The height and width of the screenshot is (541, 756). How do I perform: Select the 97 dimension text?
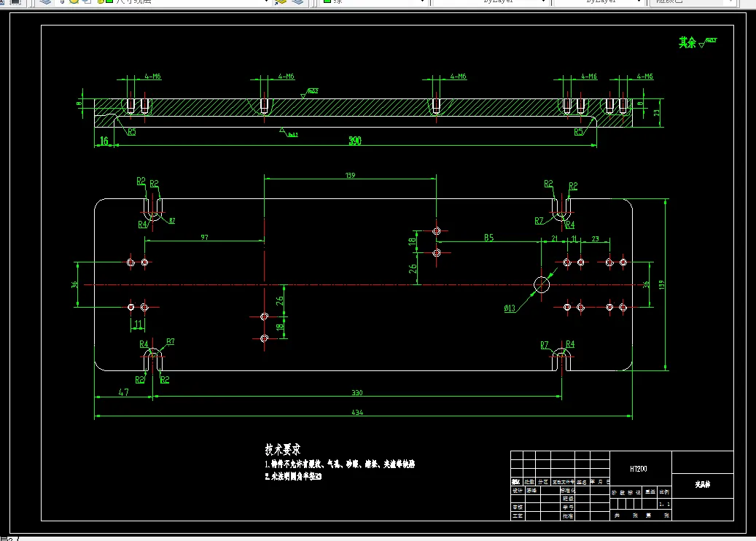point(204,237)
